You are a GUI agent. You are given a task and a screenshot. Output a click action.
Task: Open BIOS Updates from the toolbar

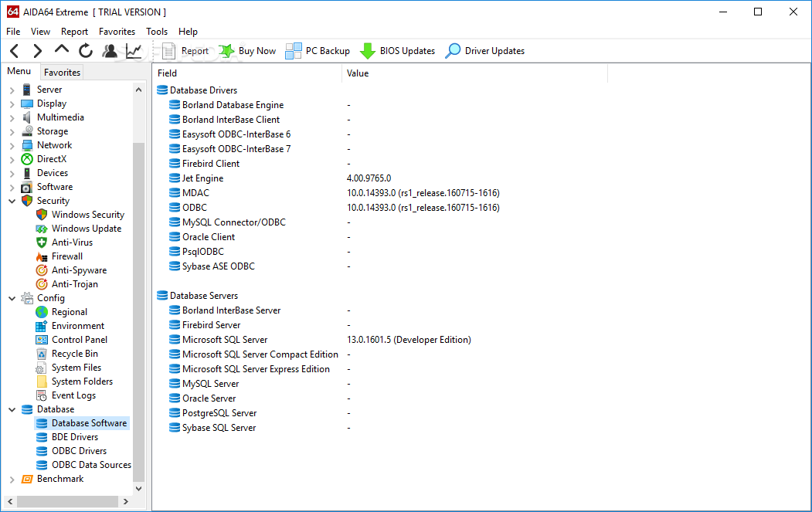[397, 51]
